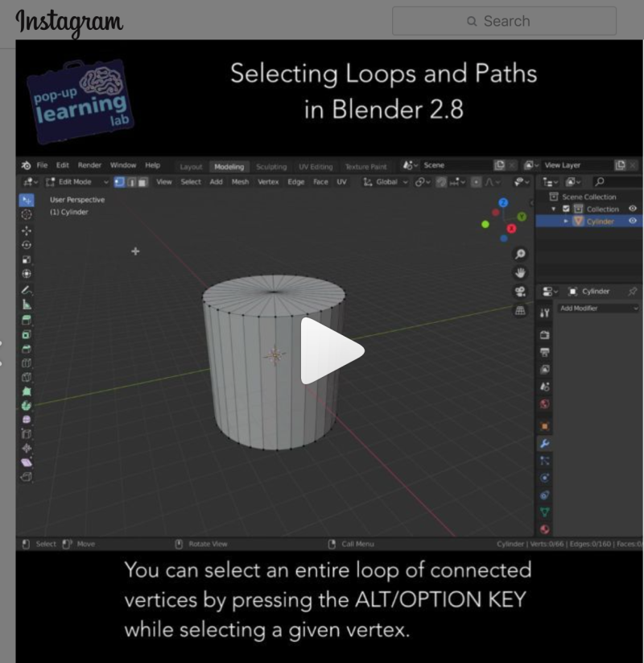Open the Mesh menu in viewport header
The width and height of the screenshot is (644, 663).
[241, 182]
